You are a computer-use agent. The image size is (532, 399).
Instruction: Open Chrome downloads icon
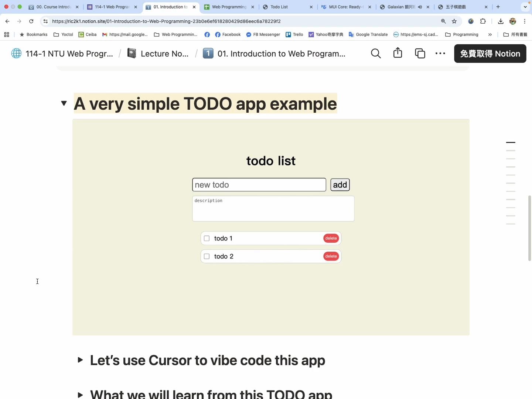tap(501, 21)
